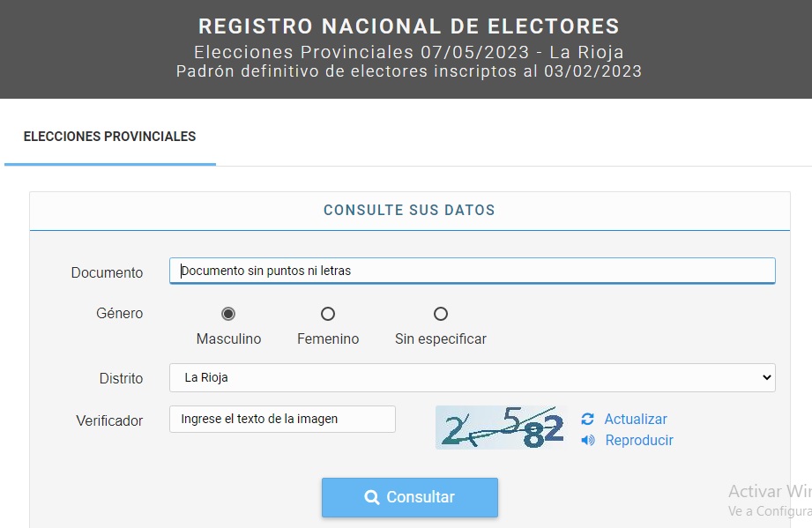Click the arrow on the Distrito select
The image size is (812, 528).
point(764,377)
